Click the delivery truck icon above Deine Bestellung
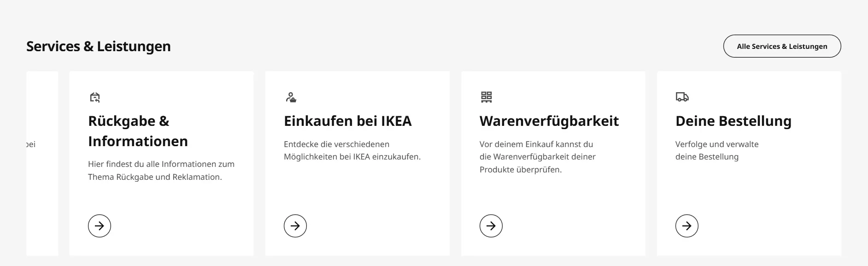 click(x=682, y=97)
